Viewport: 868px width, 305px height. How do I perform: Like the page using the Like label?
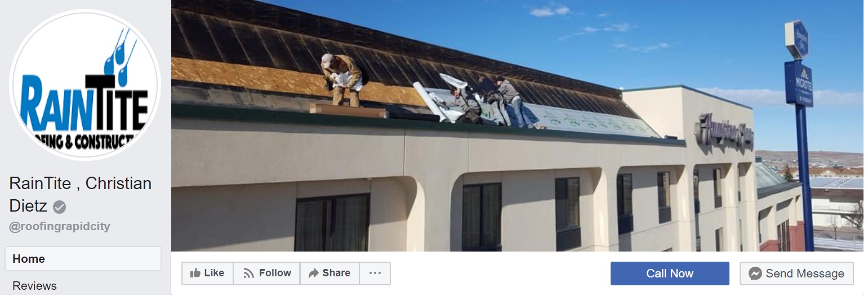coord(214,273)
